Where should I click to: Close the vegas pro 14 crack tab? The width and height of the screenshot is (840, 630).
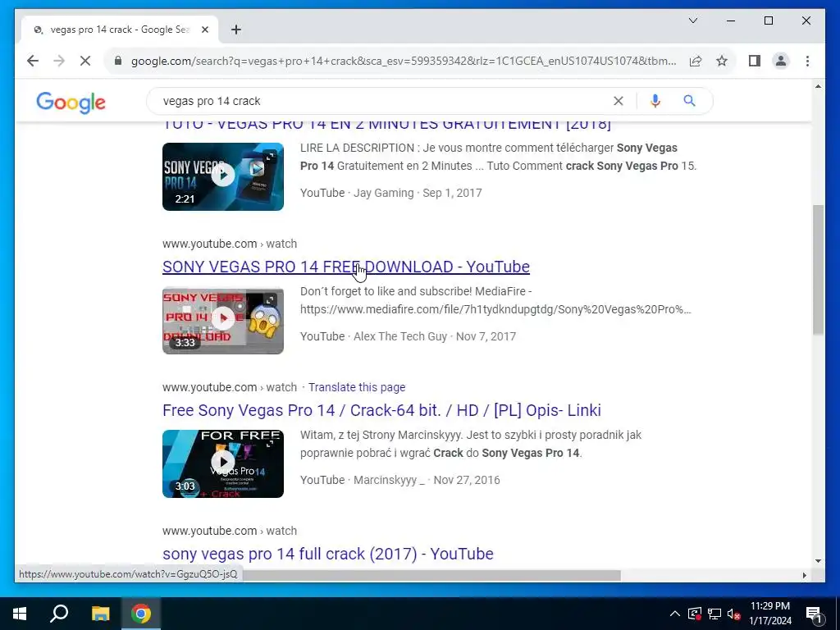(x=204, y=30)
